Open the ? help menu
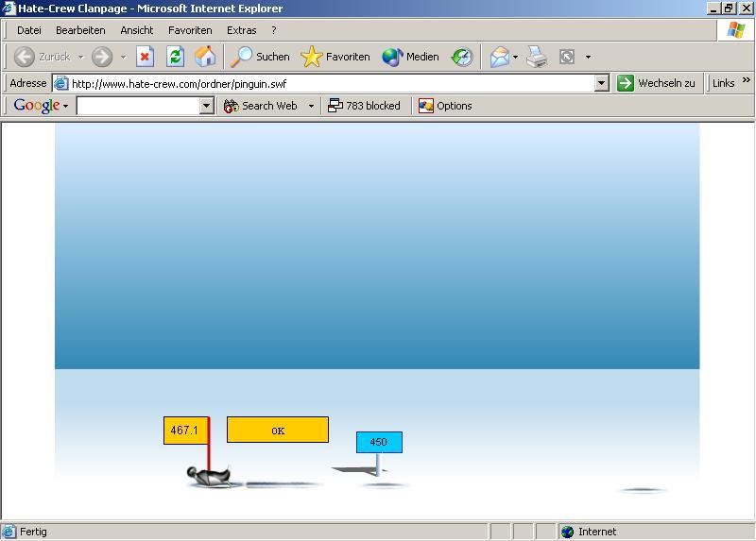The height and width of the screenshot is (541, 756). tap(274, 30)
